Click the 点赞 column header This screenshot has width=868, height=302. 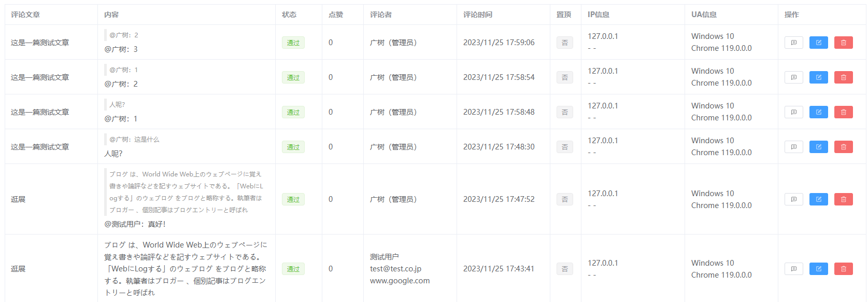click(x=335, y=15)
